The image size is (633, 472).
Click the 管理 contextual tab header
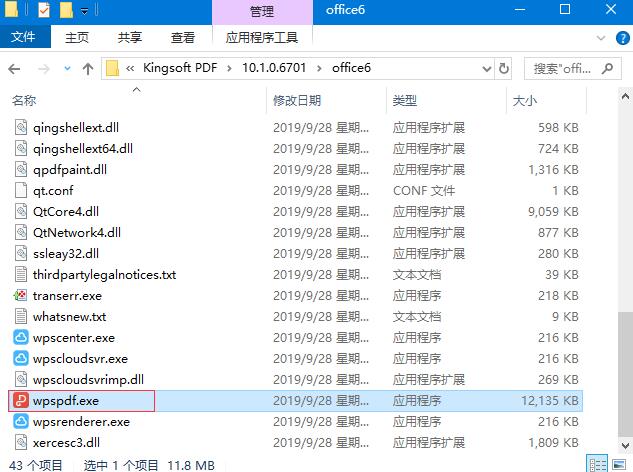pos(262,12)
